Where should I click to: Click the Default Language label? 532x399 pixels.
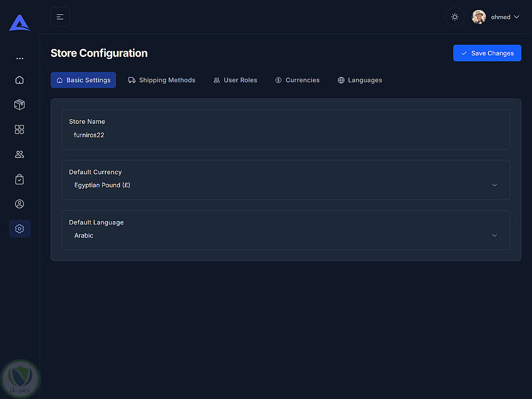(x=96, y=222)
